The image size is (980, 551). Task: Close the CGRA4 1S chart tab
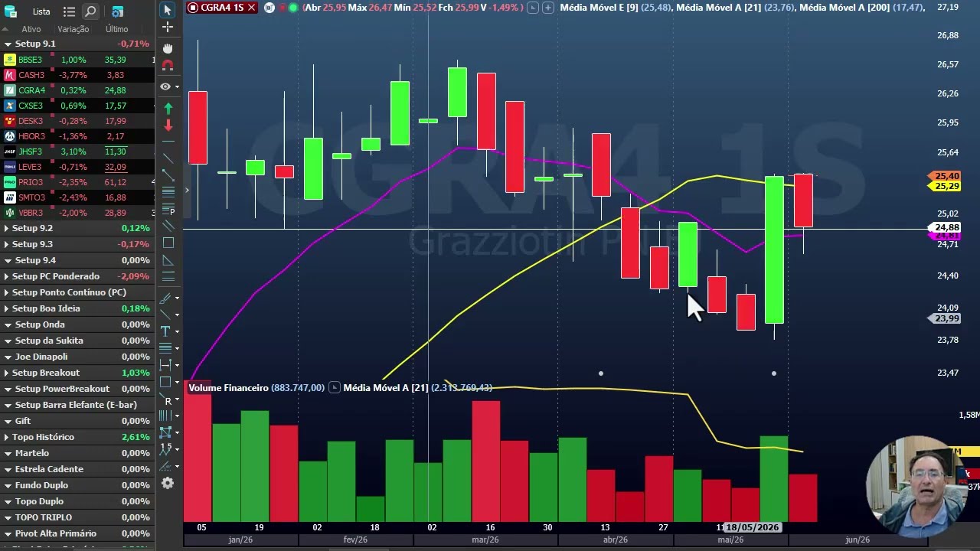pos(250,8)
